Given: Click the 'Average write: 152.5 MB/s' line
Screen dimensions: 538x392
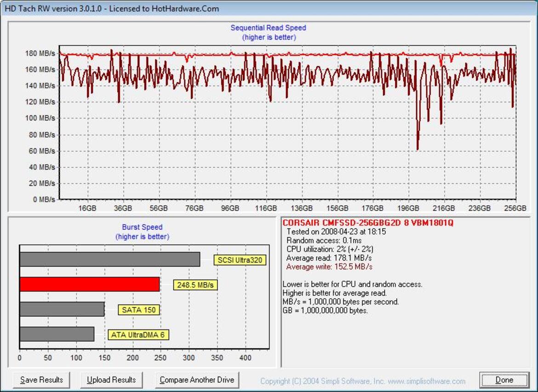Looking at the screenshot, I should point(329,267).
